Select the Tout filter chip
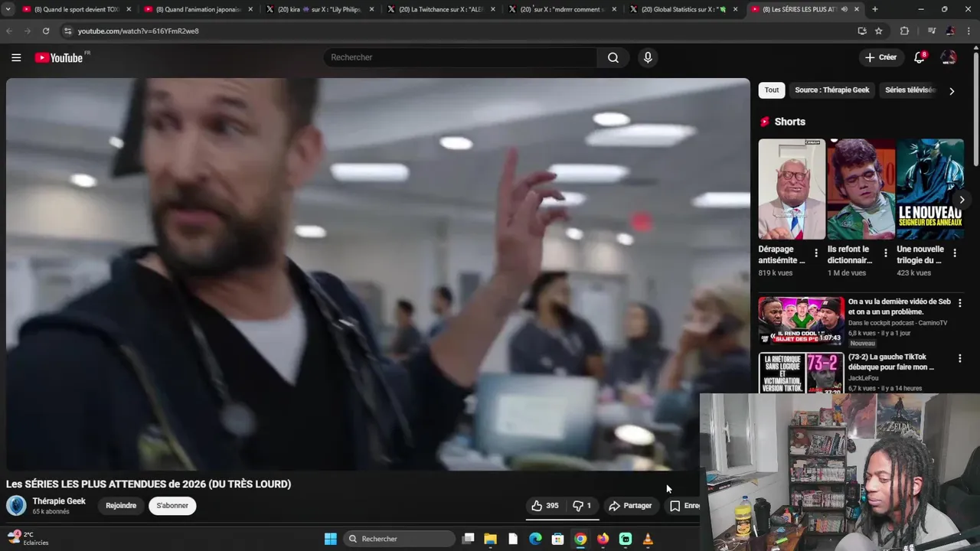This screenshot has width=980, height=551. [x=772, y=90]
